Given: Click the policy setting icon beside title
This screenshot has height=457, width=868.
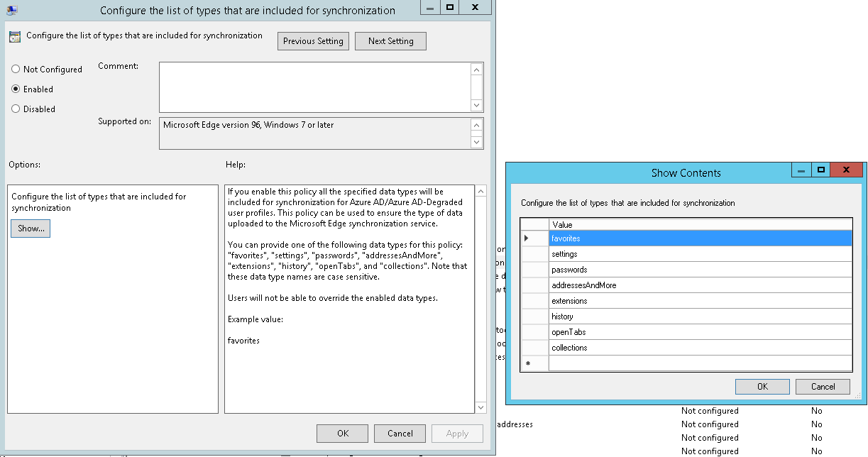Looking at the screenshot, I should click(15, 37).
